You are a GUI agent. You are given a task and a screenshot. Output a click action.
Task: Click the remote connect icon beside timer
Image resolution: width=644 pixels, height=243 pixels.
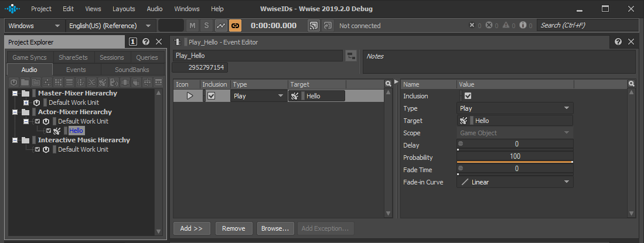click(x=314, y=26)
